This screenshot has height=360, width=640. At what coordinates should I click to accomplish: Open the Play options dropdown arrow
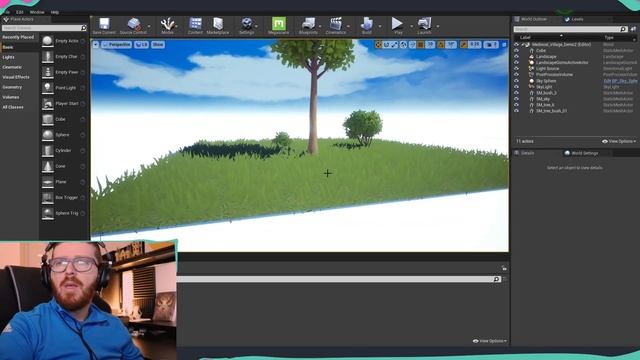411,27
